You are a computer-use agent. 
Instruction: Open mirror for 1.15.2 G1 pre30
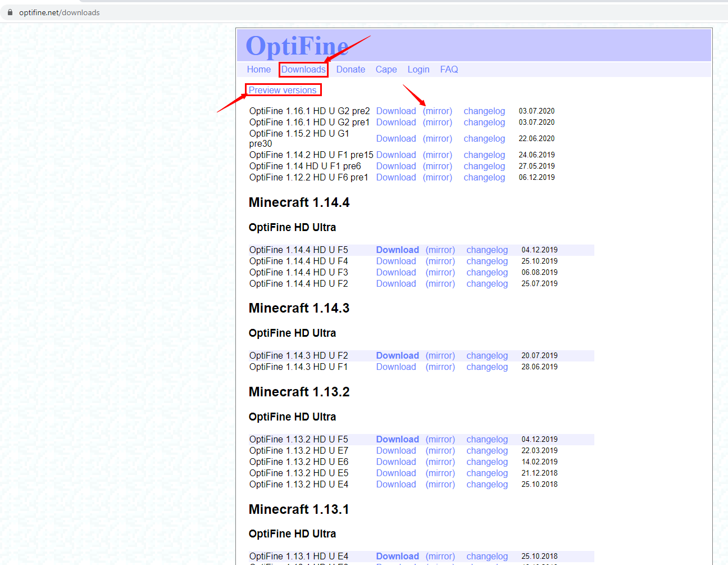[x=438, y=138]
